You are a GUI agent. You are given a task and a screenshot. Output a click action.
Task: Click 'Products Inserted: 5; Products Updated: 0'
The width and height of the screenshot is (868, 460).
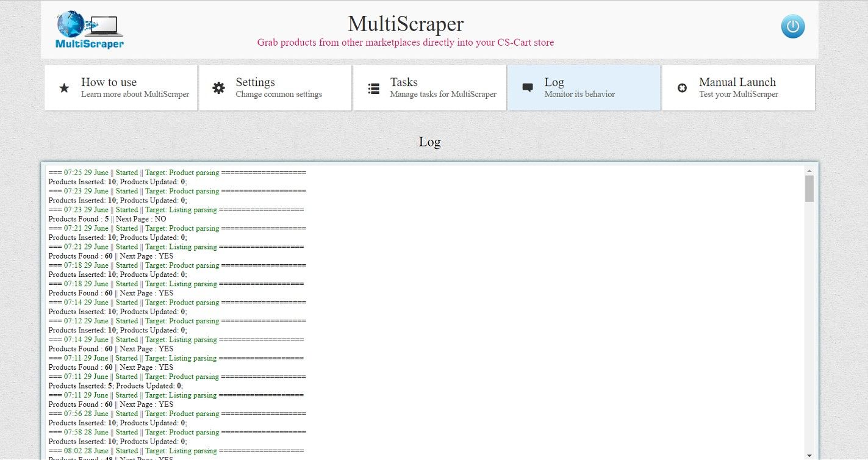(x=115, y=386)
